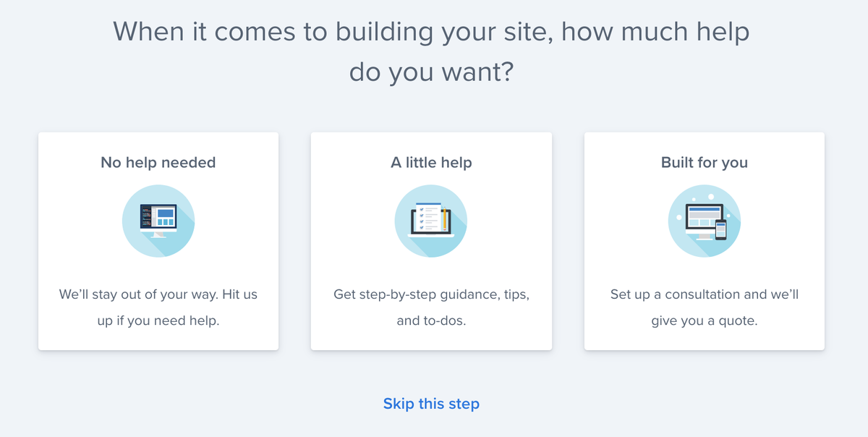868x437 pixels.
Task: Click the laptop checklist icon under A little help
Action: pos(431,220)
